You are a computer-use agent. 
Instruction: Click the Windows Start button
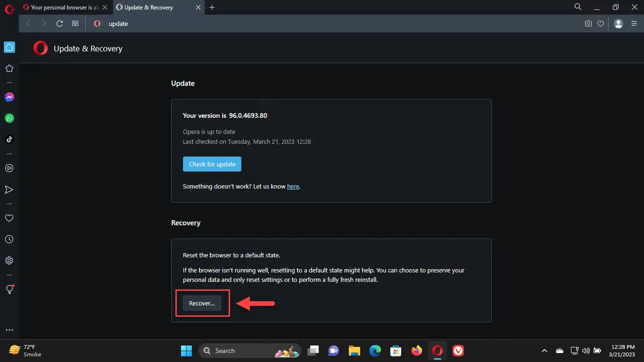point(186,351)
